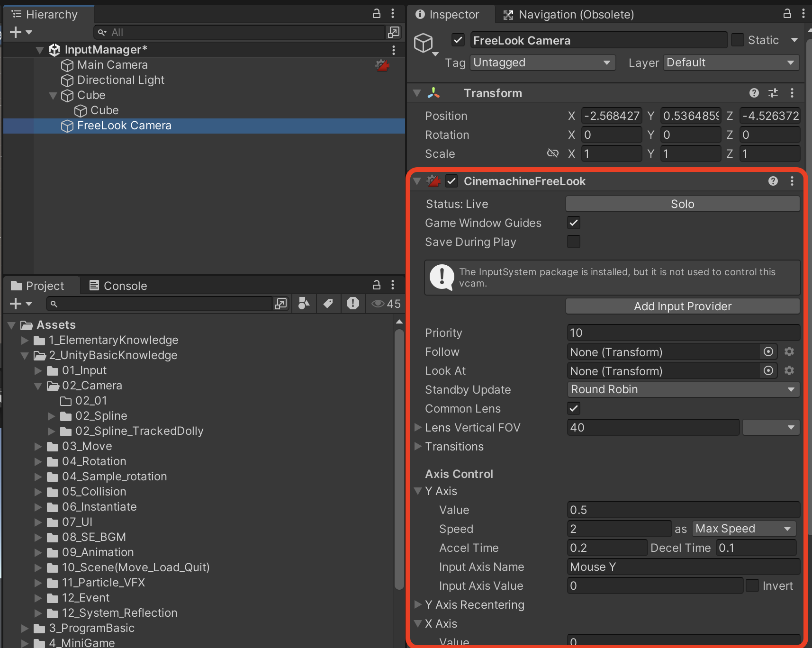The height and width of the screenshot is (648, 812).
Task: Lock the Hierarchy panel
Action: [x=376, y=14]
